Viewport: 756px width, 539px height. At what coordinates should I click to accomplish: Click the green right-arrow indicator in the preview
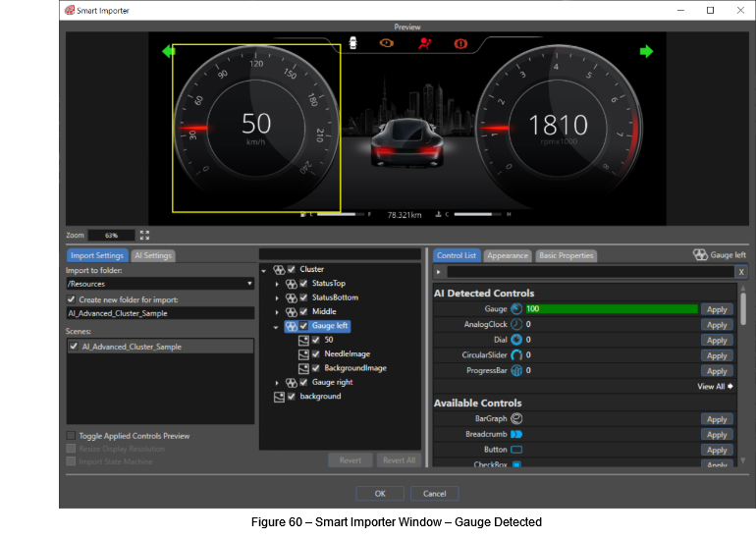coord(646,52)
